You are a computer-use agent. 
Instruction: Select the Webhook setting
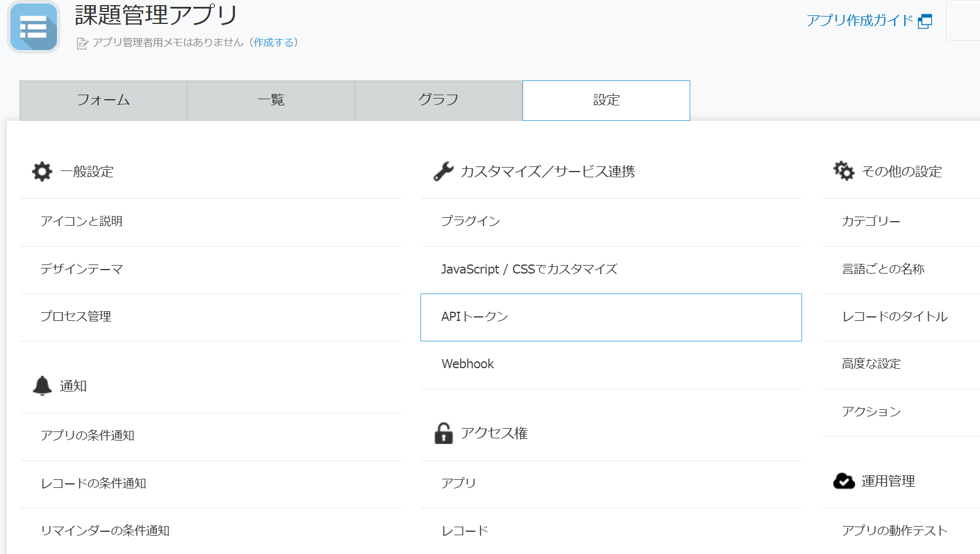468,364
